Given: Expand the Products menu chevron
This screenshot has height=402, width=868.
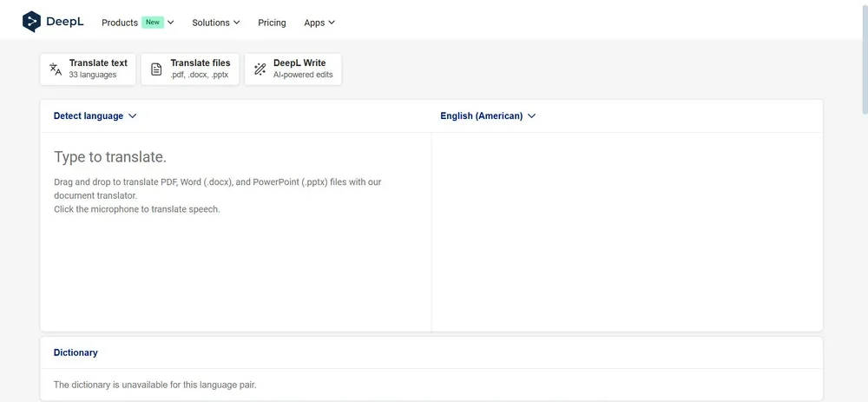Looking at the screenshot, I should tap(171, 23).
